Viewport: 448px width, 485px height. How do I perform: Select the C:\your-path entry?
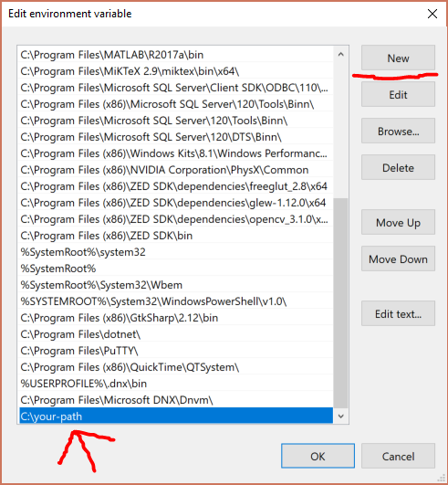(175, 416)
